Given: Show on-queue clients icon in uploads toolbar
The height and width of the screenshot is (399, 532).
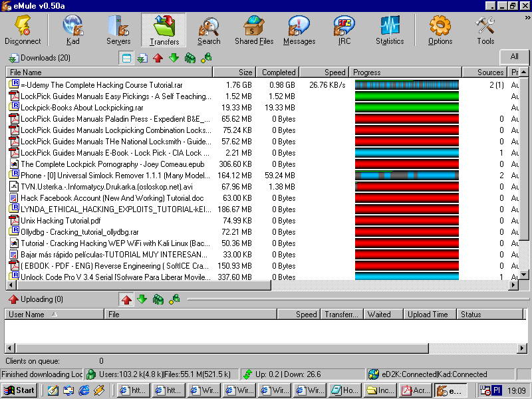Looking at the screenshot, I should pyautogui.click(x=158, y=300).
